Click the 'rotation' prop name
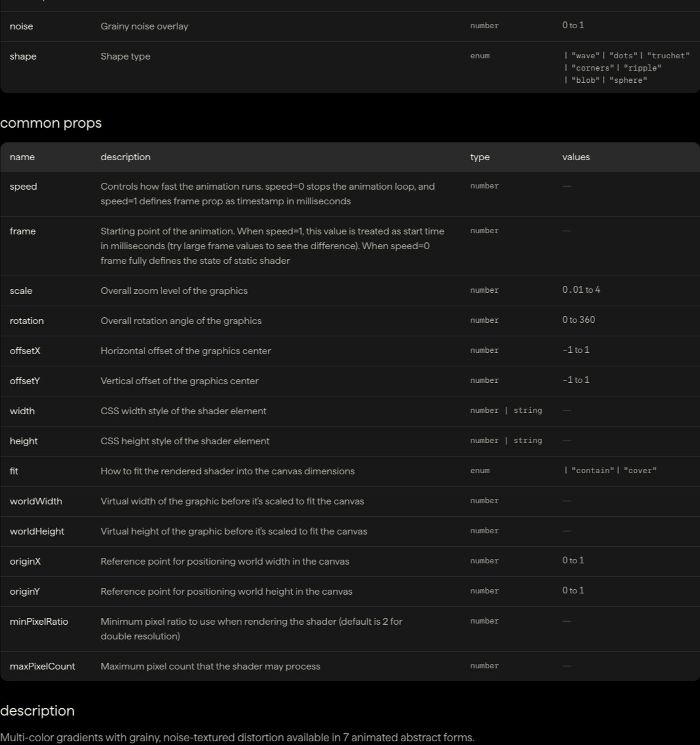This screenshot has width=700, height=745. pyautogui.click(x=26, y=321)
